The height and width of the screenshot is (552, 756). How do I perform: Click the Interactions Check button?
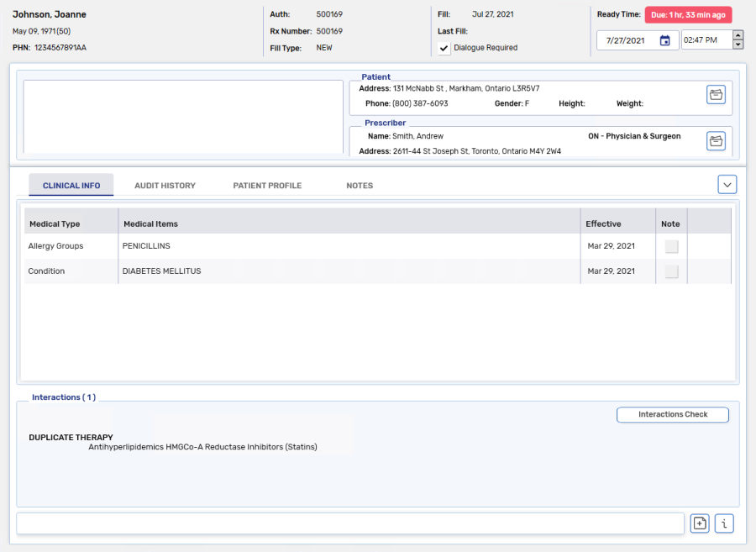click(x=672, y=414)
